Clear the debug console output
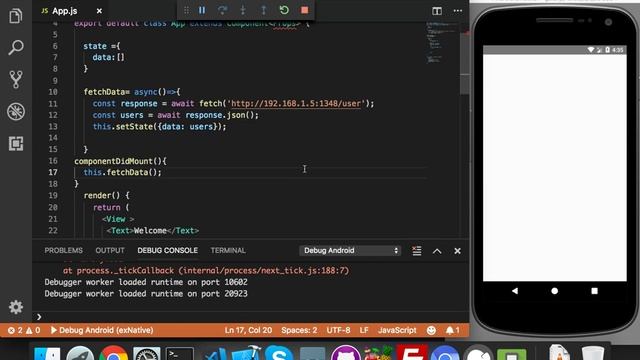Image resolution: width=640 pixels, height=360 pixels. point(416,251)
